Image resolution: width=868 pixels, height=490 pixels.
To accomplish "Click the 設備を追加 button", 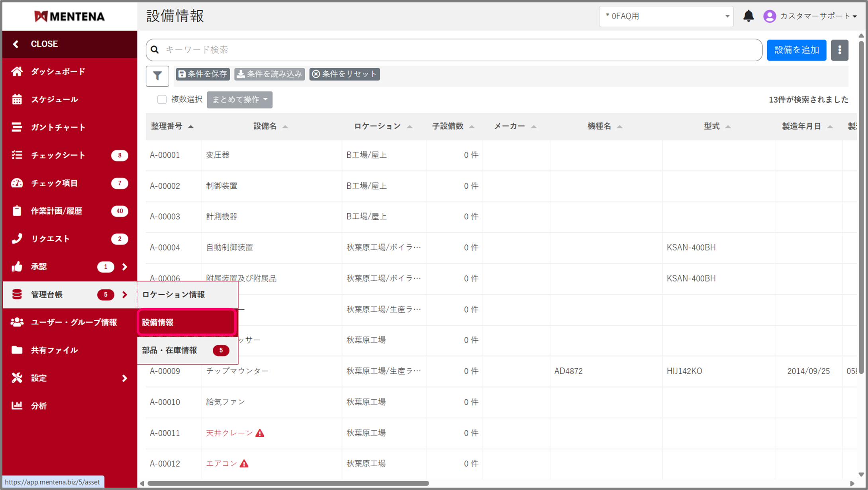I will pyautogui.click(x=796, y=50).
